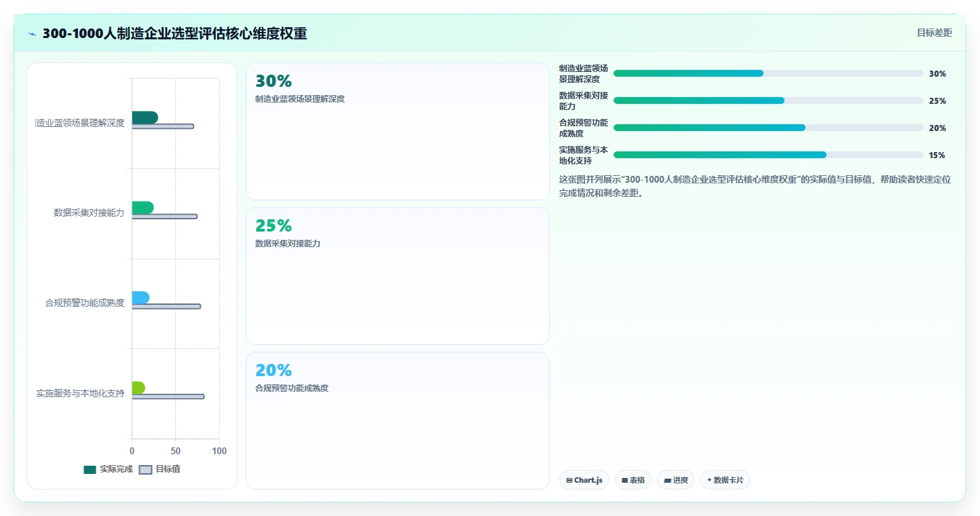980x516 pixels.
Task: Toggle the 目标值 legend item
Action: point(159,469)
